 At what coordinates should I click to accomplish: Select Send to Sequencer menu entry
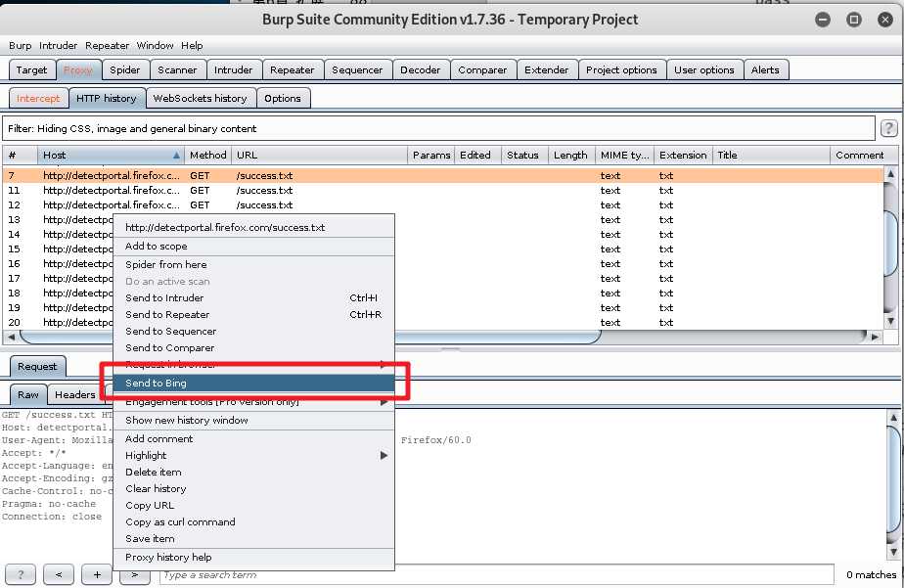point(253,332)
